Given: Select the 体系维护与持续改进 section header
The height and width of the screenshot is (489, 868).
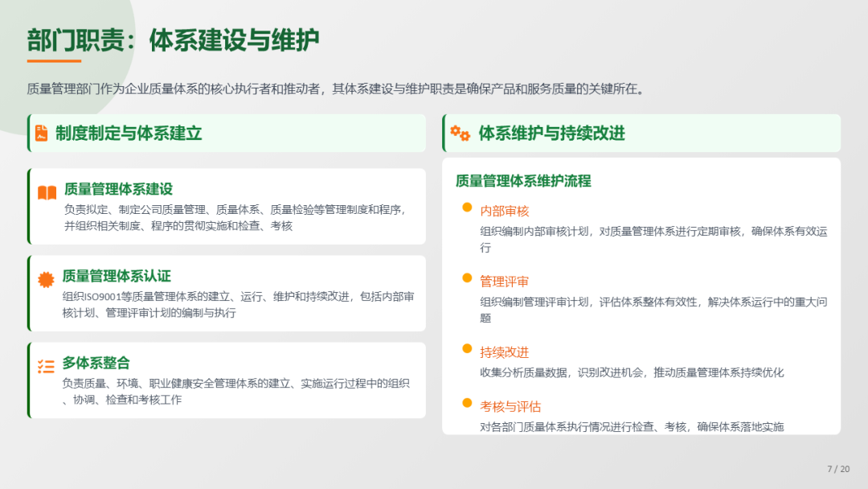Looking at the screenshot, I should (x=551, y=134).
